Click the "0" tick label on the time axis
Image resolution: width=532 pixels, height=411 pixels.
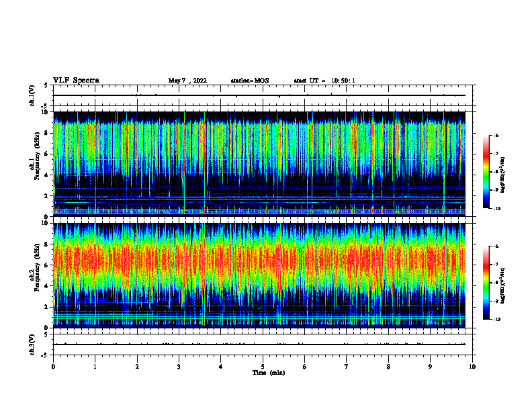point(53,367)
